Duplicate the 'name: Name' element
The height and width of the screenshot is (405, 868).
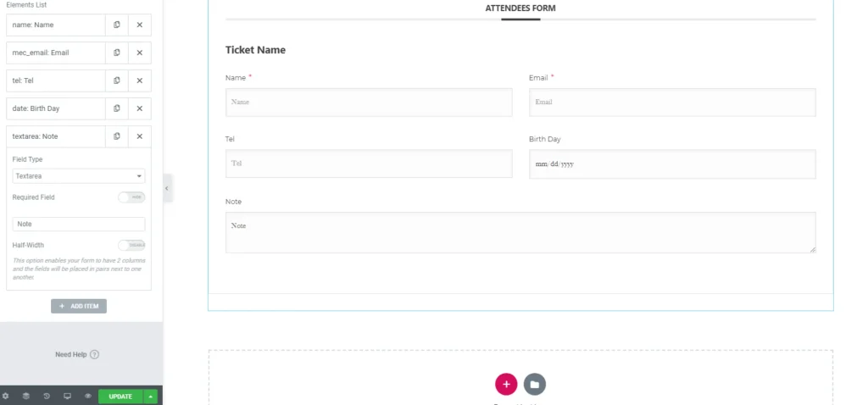(x=117, y=25)
